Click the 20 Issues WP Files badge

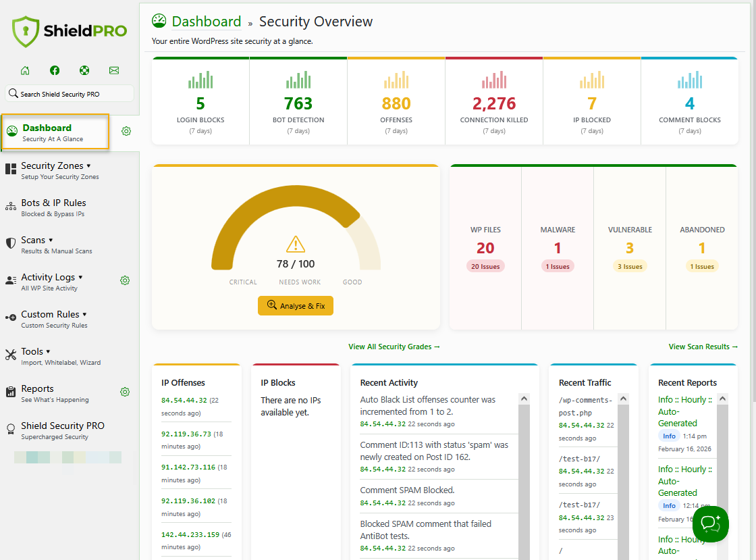485,266
